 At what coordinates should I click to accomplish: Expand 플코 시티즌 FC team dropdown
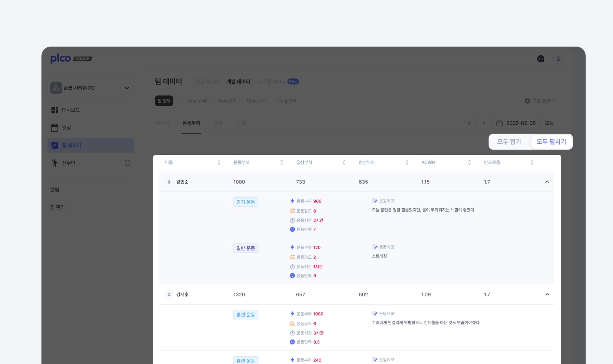click(127, 88)
